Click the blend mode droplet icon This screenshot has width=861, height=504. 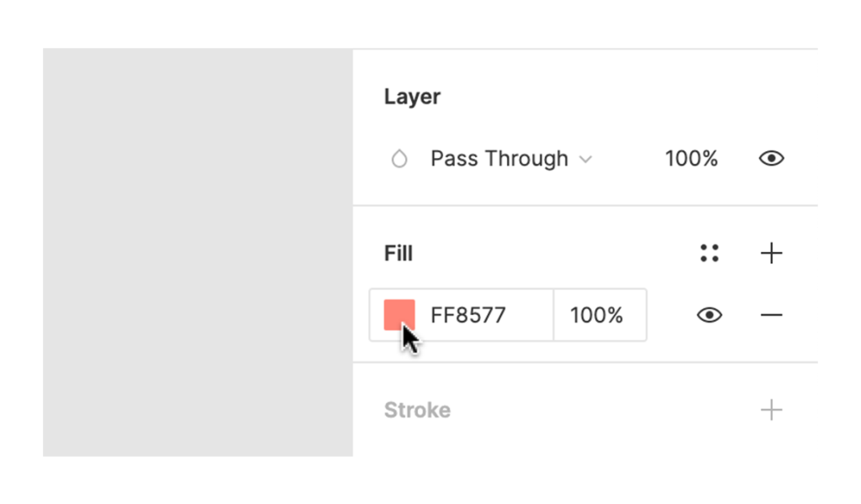(x=399, y=159)
